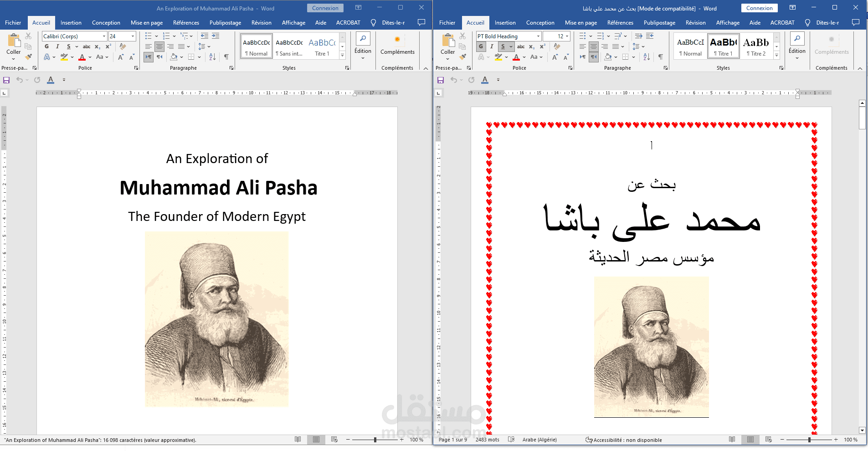868x451 pixels.
Task: Click Muhammad Ali portrait in right document
Action: coord(651,347)
